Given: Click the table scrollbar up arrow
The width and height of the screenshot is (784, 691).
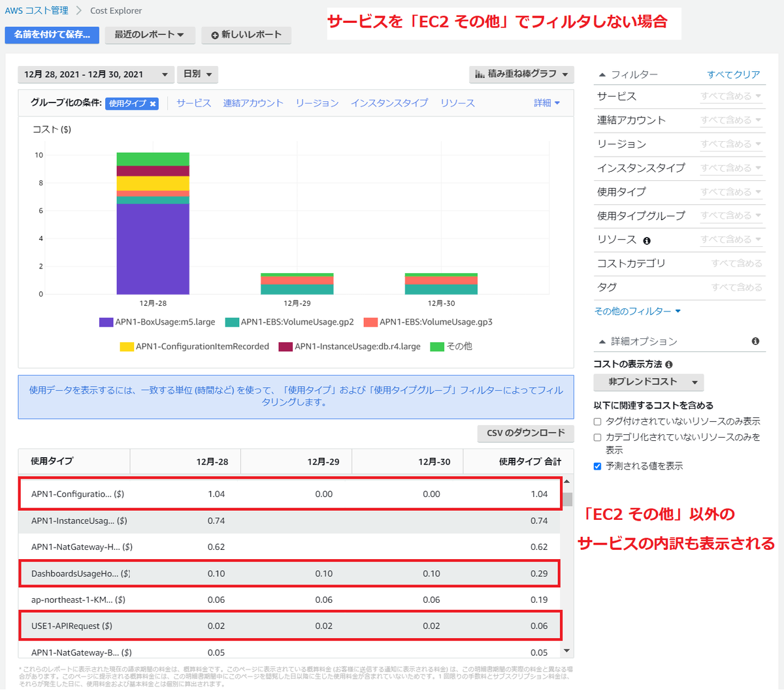Looking at the screenshot, I should [566, 481].
